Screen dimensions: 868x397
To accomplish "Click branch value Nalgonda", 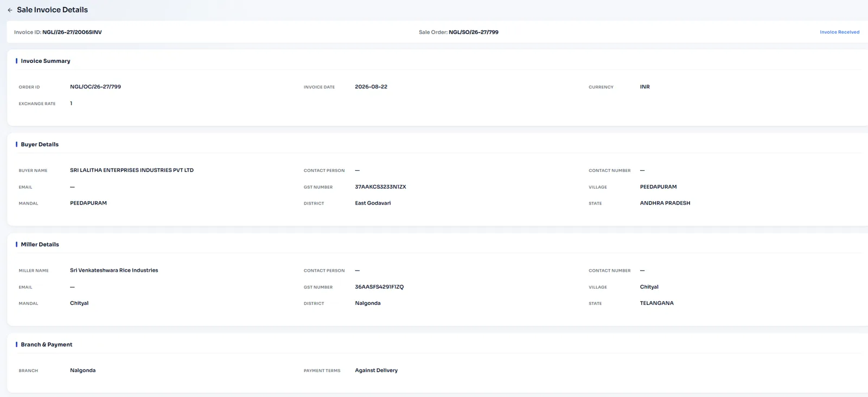I will 83,370.
